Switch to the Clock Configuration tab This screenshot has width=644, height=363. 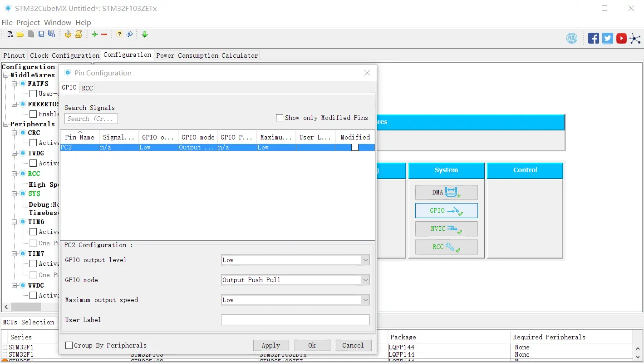[x=64, y=55]
